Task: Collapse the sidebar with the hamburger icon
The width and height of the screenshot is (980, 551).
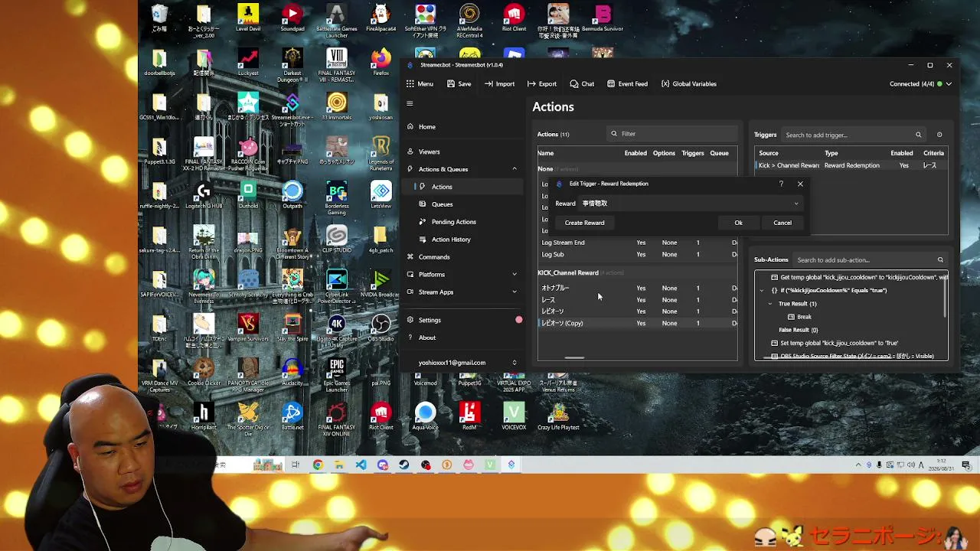Action: click(410, 103)
